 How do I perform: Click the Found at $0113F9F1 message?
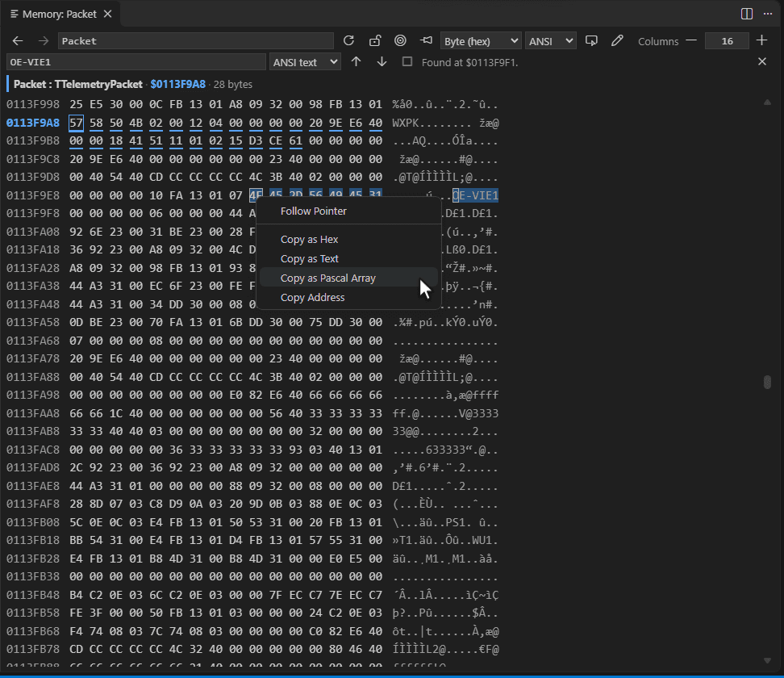click(470, 62)
